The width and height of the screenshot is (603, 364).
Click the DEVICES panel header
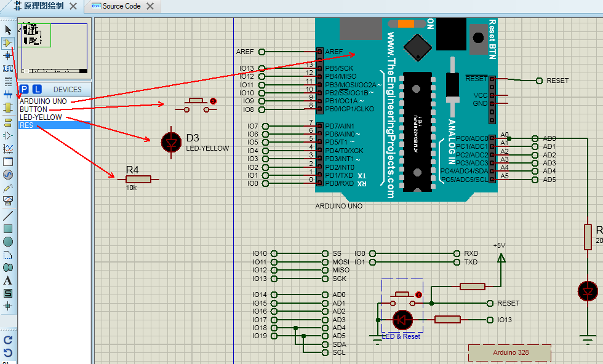pos(67,90)
